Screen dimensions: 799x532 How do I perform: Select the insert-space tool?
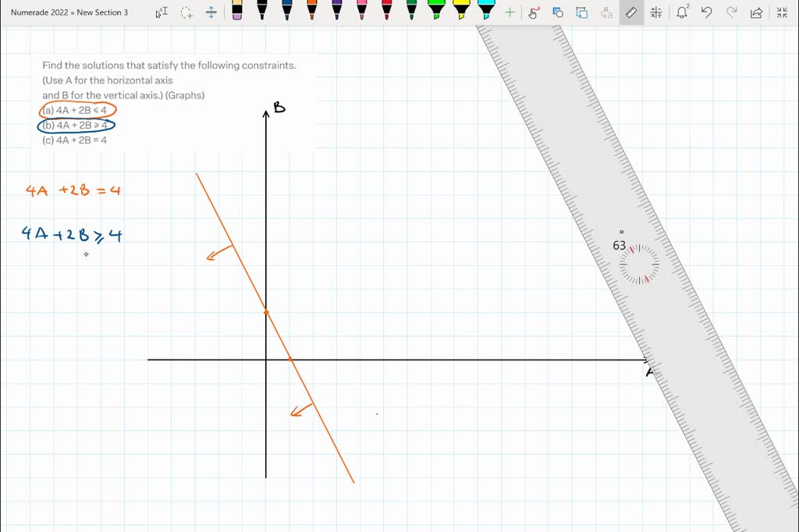211,12
